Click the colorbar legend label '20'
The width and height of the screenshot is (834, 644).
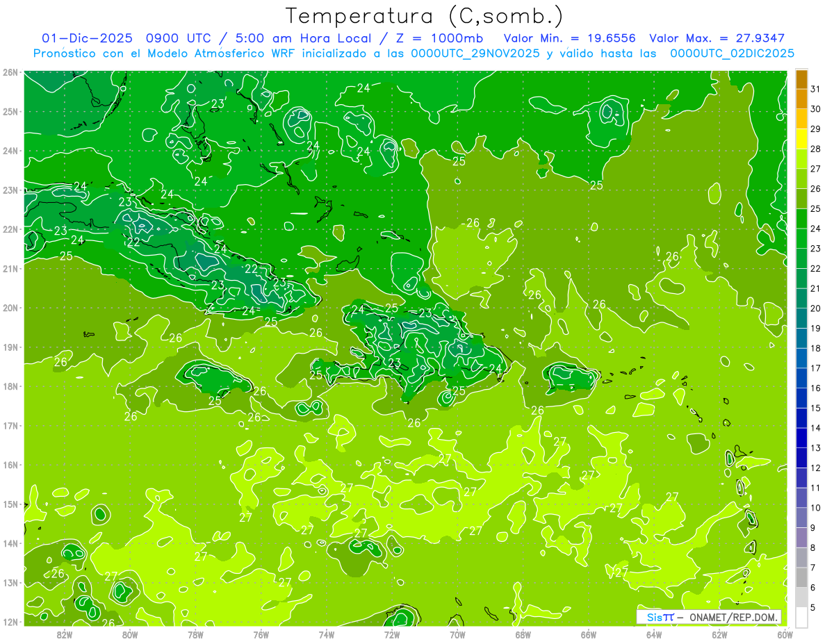pyautogui.click(x=816, y=308)
